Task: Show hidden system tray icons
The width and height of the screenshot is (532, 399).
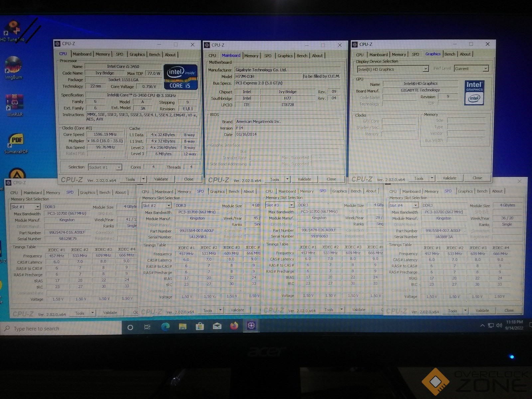Action: (482, 326)
